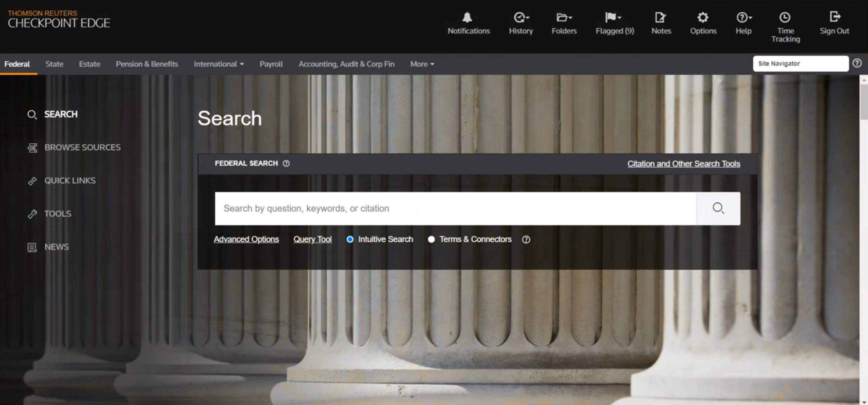Expand the Folders dropdown
This screenshot has width=868, height=405.
point(564,17)
